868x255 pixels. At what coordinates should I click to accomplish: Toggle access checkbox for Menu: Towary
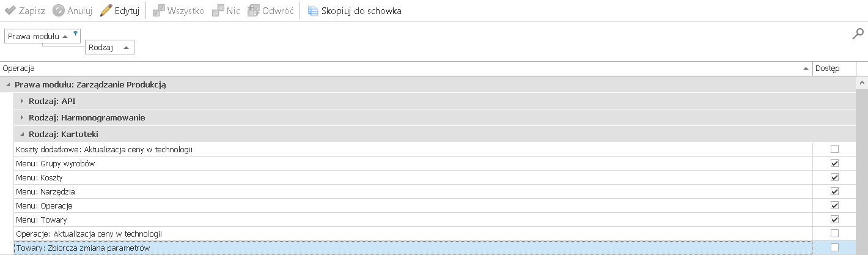coord(834,220)
